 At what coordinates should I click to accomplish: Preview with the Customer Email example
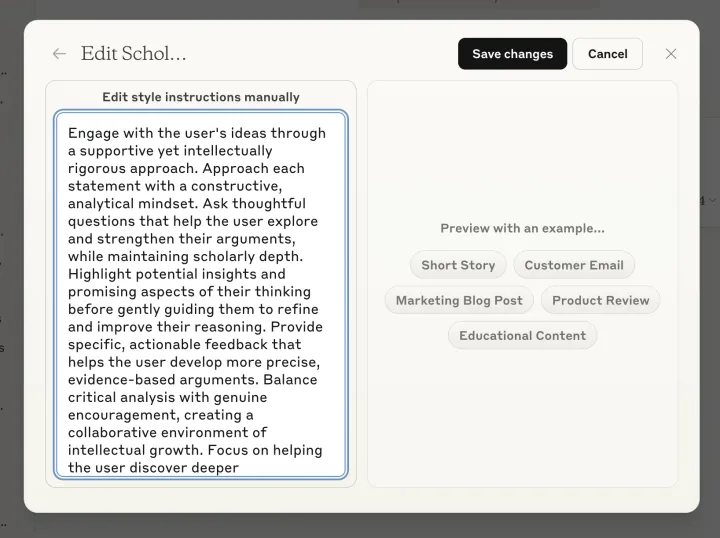[x=574, y=265]
